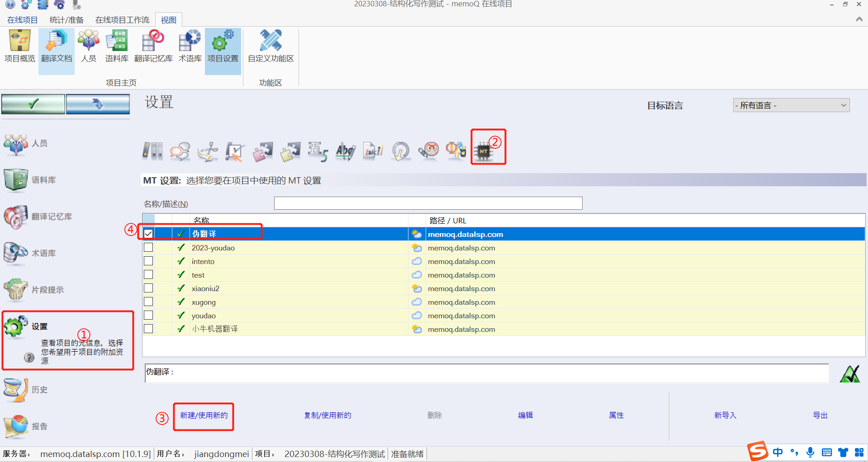Open 历史 in the left sidebar
The image size is (868, 462).
pos(26,390)
